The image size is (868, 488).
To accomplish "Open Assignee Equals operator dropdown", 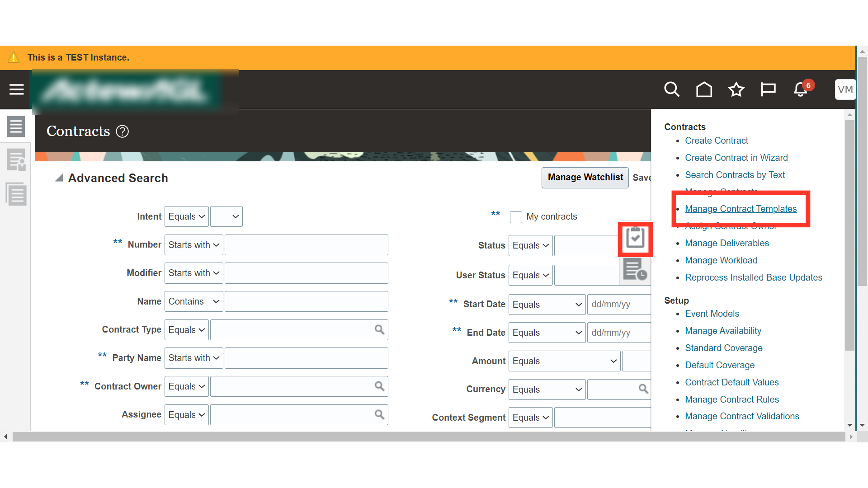I will point(187,415).
